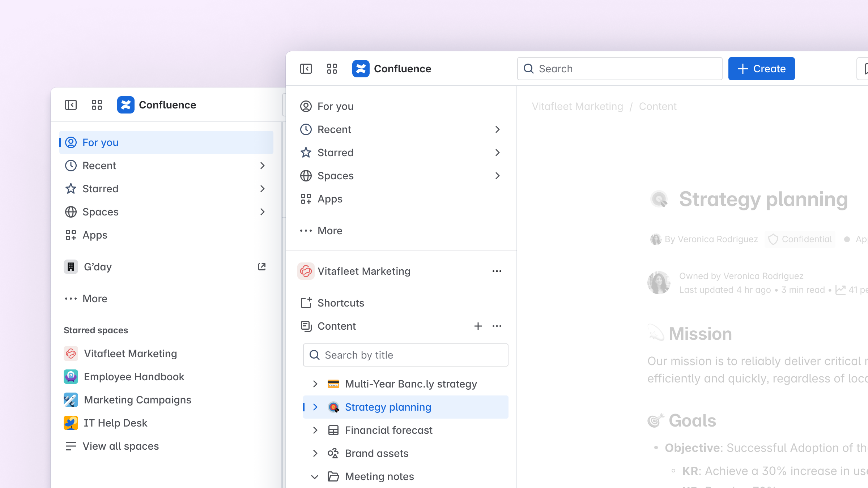
Task: Open the Vitafleet Marketing breadcrumb link
Action: click(577, 106)
